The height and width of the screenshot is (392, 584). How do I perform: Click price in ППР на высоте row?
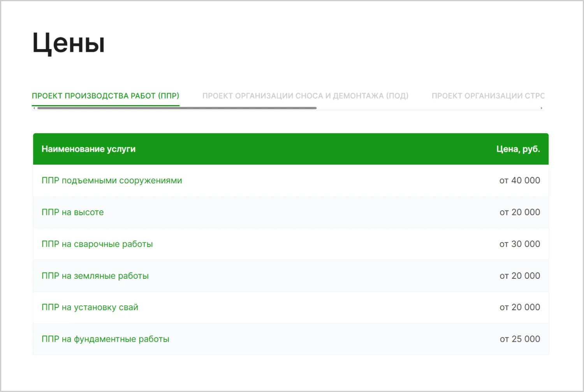pos(520,212)
